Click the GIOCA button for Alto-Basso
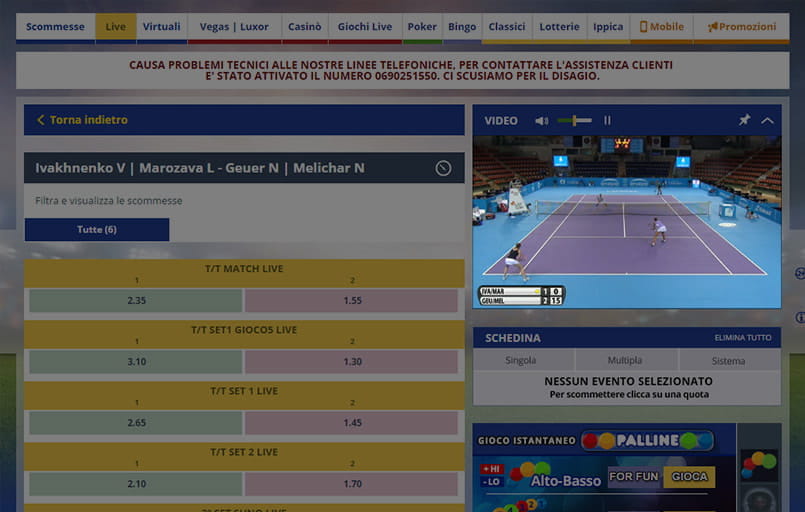The width and height of the screenshot is (805, 512). (688, 477)
